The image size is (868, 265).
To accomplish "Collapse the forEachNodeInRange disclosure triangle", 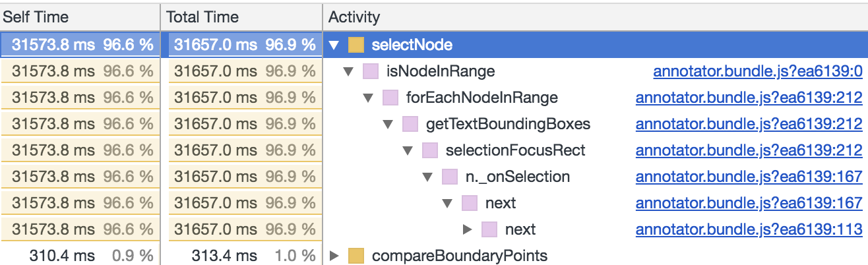I will point(369,98).
